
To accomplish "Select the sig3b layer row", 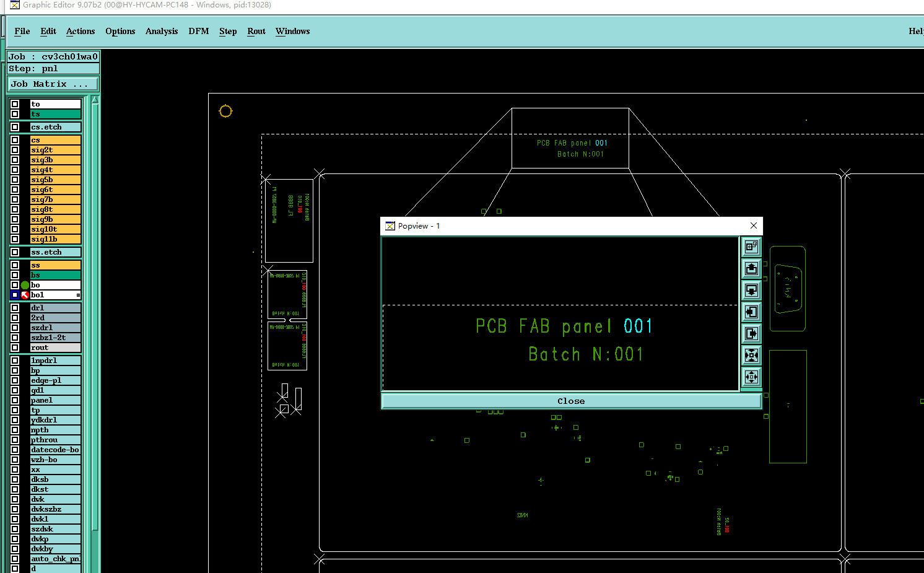I will (56, 160).
